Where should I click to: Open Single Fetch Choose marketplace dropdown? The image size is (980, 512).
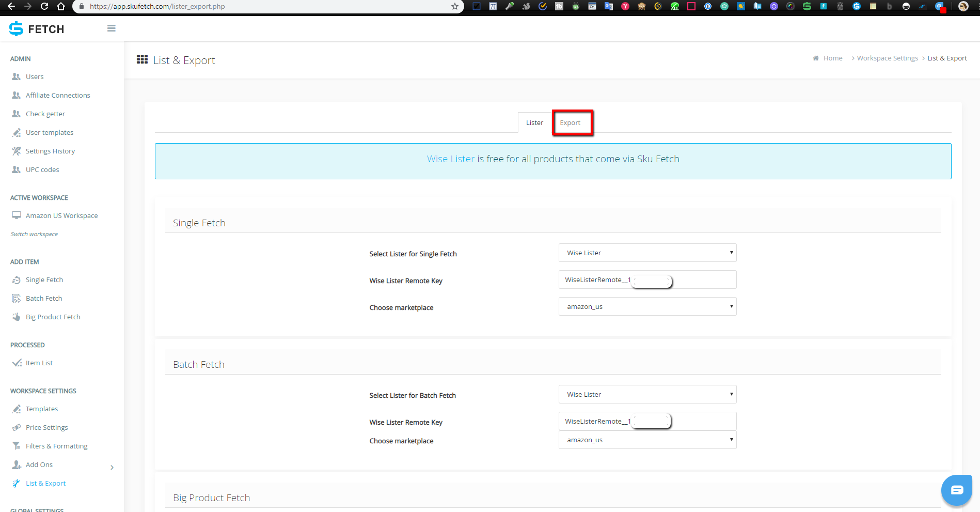click(647, 306)
